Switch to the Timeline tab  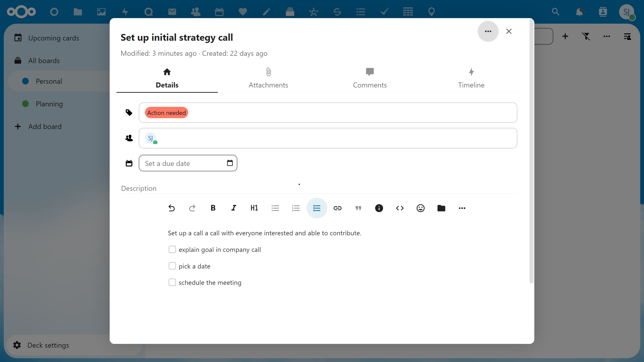471,77
